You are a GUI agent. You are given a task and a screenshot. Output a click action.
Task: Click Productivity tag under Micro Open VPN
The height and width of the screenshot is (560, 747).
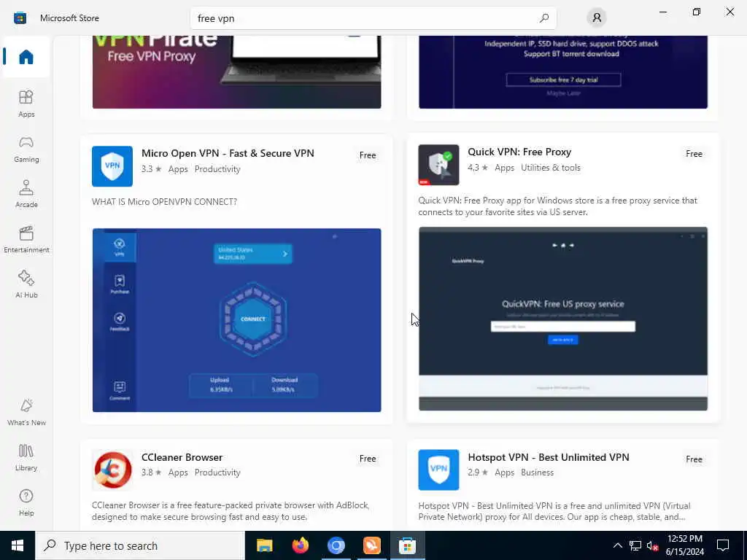(217, 169)
